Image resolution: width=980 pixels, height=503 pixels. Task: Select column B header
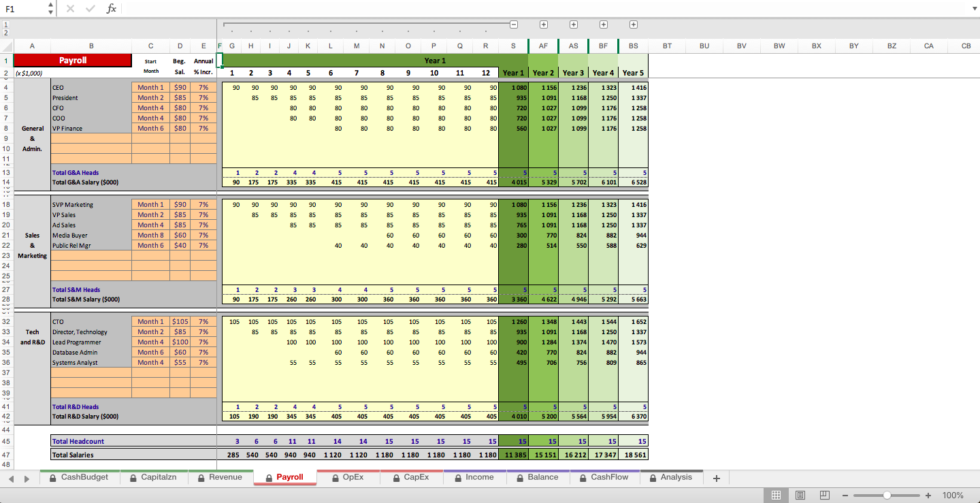click(91, 46)
